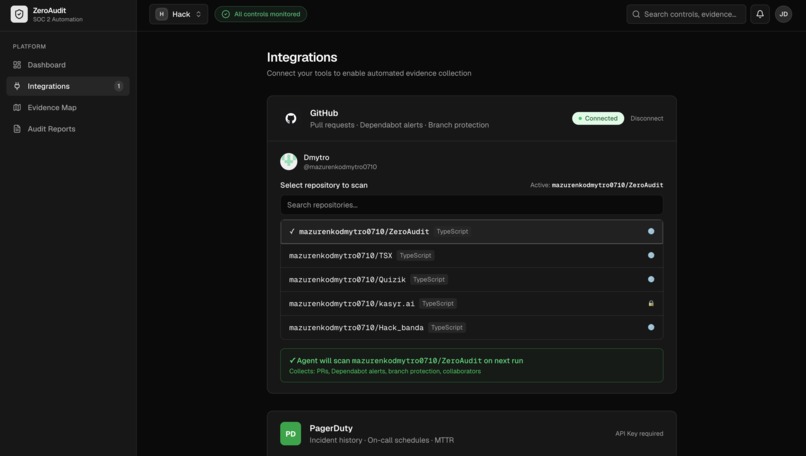Click the Select repository to scan label

[x=324, y=185]
